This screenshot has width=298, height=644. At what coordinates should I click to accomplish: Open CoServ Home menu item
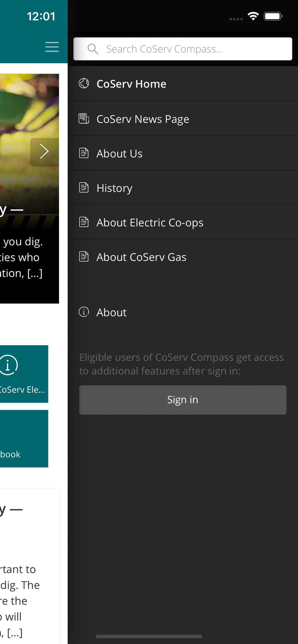pyautogui.click(x=183, y=84)
